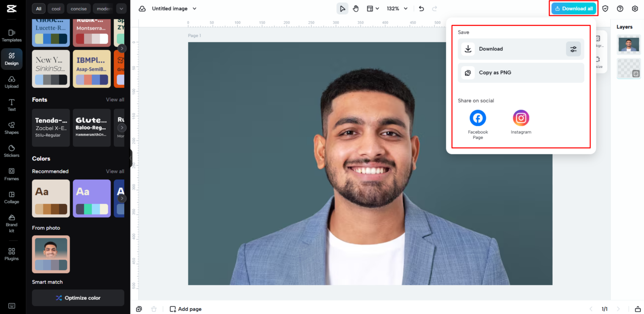Screen dimensions: 644x314
Task: Open the Stickers panel
Action: [x=11, y=151]
